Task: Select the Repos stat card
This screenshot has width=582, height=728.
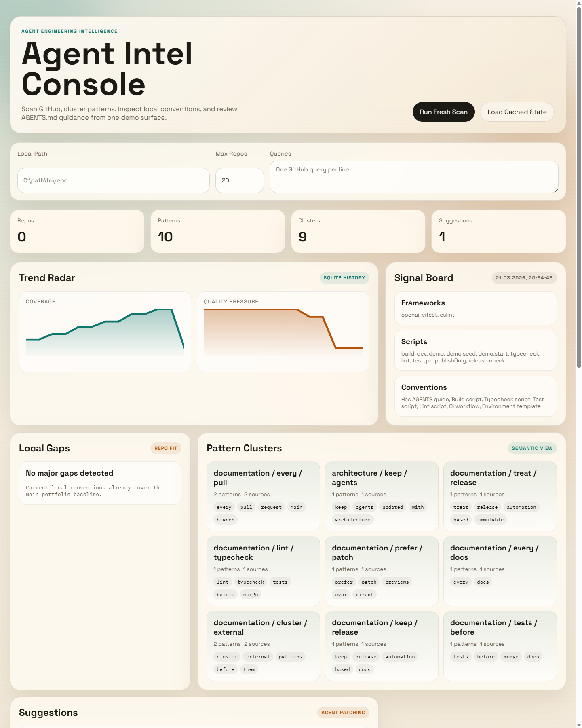Action: (x=77, y=231)
